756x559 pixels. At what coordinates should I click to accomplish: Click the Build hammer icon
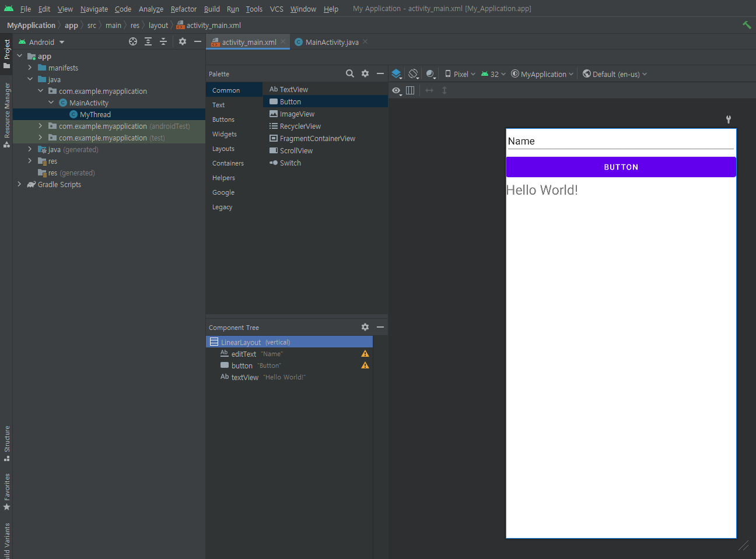(747, 25)
